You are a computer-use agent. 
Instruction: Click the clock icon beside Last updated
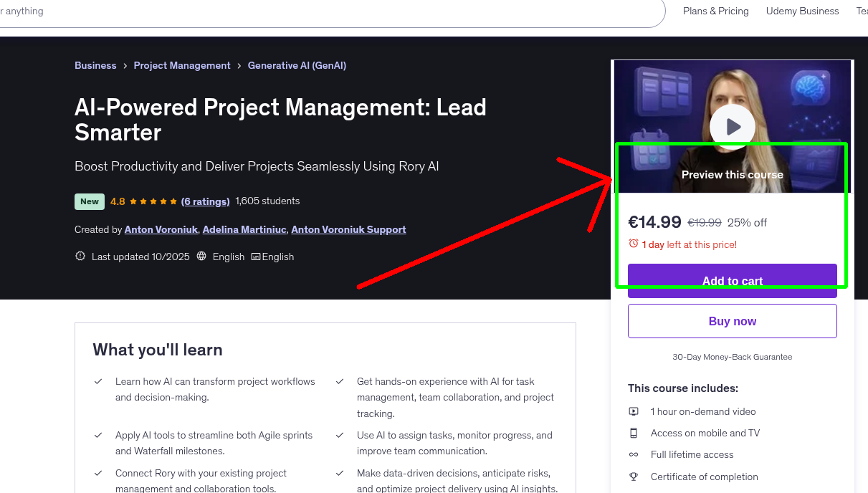tap(80, 256)
